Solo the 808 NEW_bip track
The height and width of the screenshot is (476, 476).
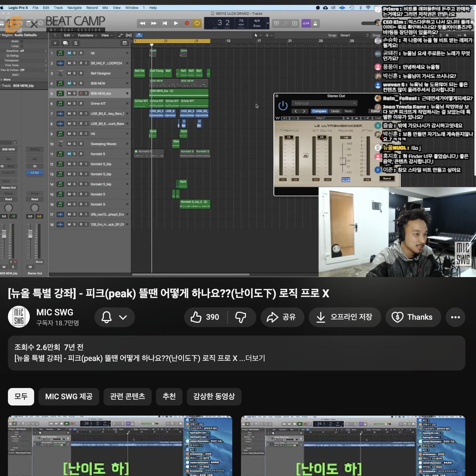74,93
